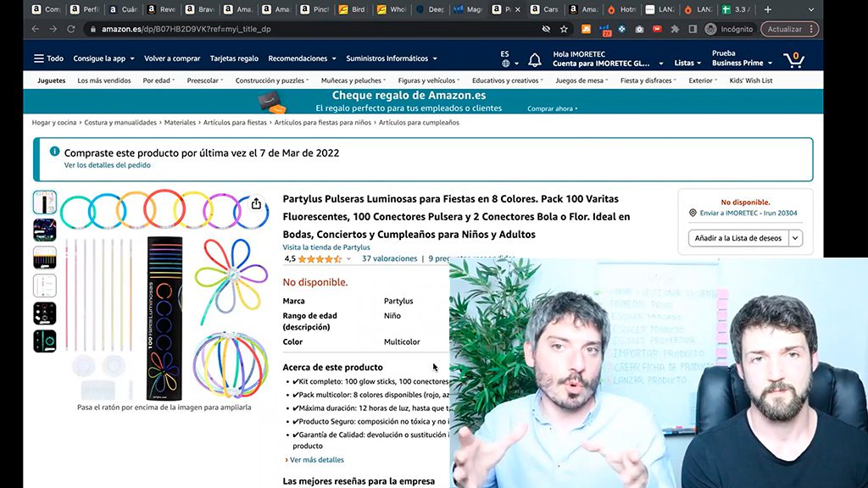
Task: Select the first product thumbnail image
Action: click(x=45, y=202)
